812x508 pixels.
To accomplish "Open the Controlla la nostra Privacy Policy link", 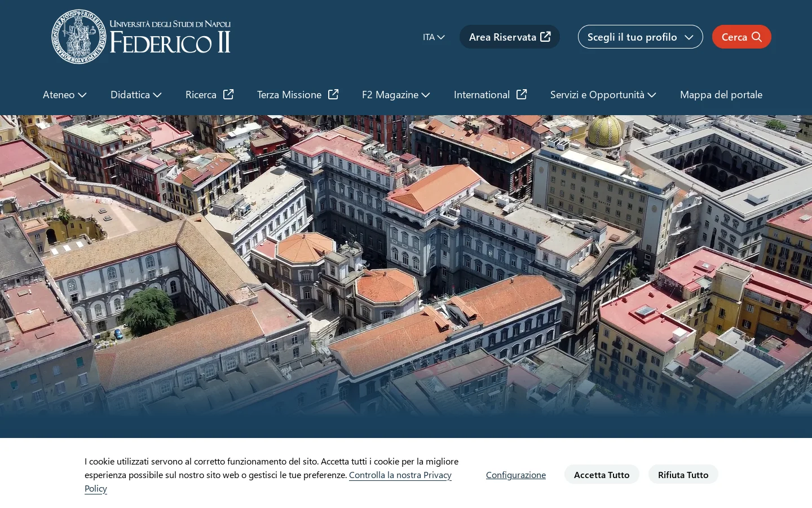I will pyautogui.click(x=268, y=481).
